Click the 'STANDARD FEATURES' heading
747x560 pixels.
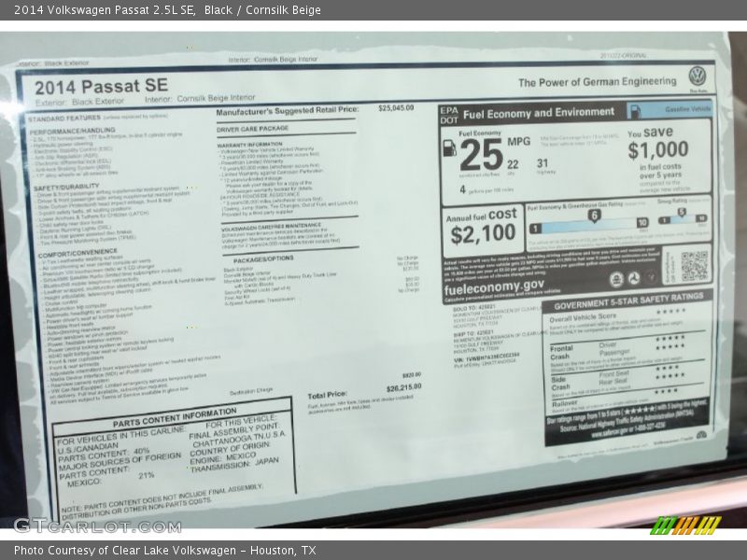64,119
